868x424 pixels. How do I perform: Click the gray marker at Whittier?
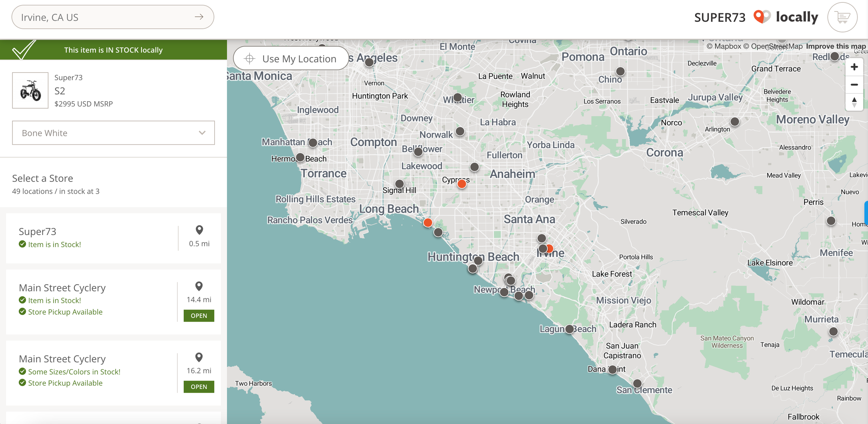(x=458, y=97)
